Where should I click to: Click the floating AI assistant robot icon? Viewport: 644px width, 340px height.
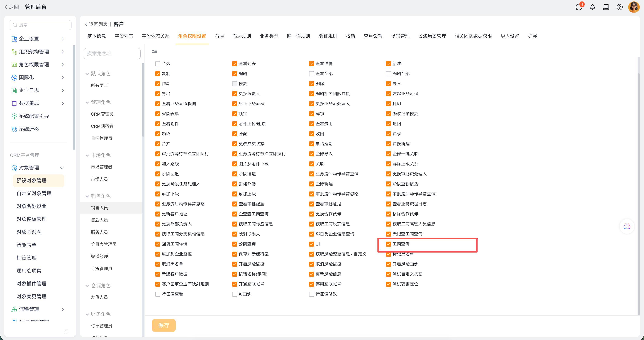pos(627,227)
